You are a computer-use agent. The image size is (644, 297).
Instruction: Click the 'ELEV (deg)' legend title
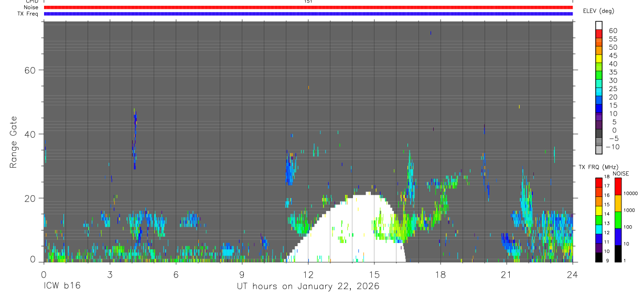(598, 11)
